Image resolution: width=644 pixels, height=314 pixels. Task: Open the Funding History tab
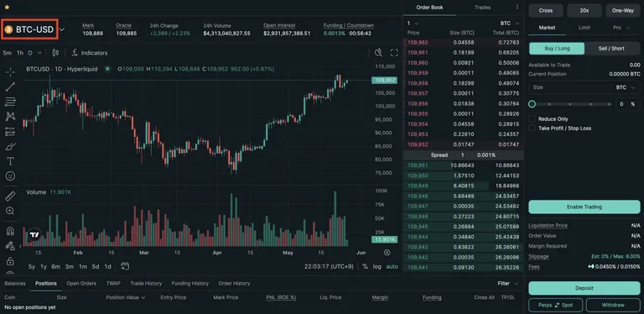click(190, 283)
